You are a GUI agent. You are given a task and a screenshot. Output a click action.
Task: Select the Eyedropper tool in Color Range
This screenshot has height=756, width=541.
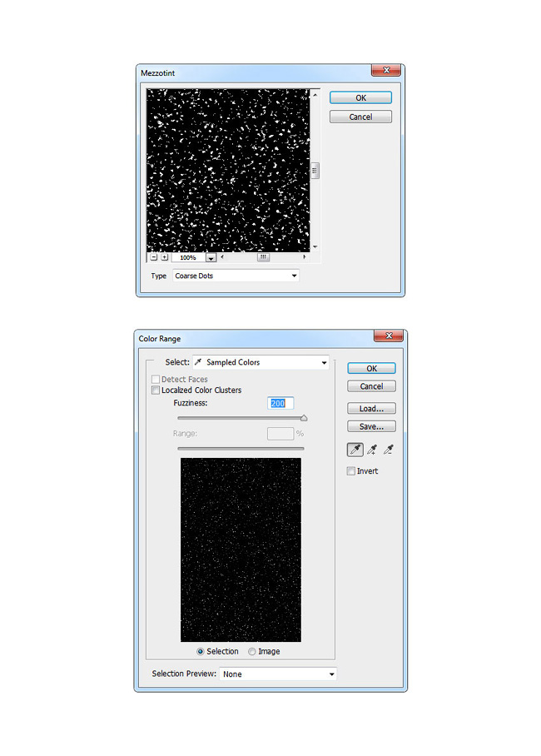[355, 450]
